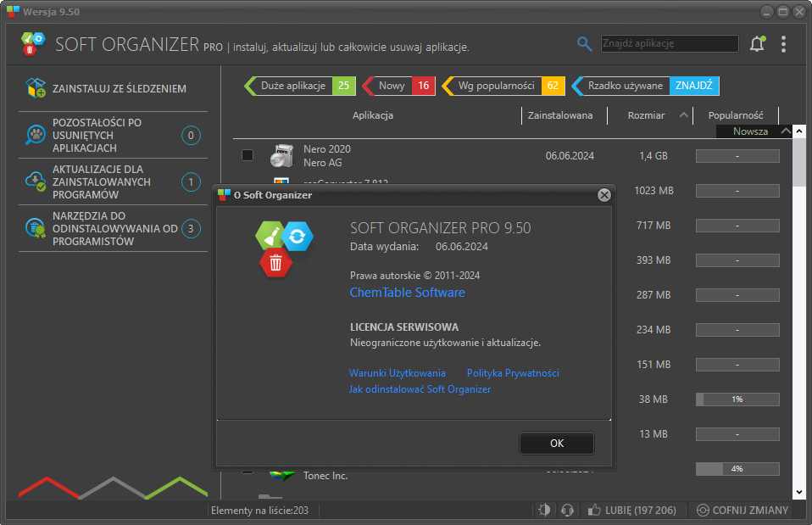Open the Warunki Użytkowania link
The height and width of the screenshot is (525, 812).
(x=398, y=373)
